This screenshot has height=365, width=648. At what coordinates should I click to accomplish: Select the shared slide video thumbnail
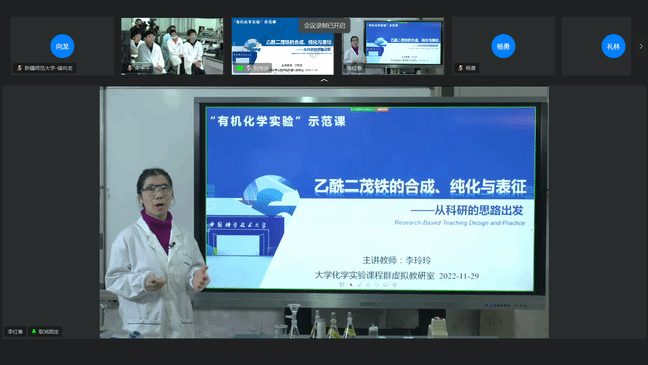pos(282,46)
